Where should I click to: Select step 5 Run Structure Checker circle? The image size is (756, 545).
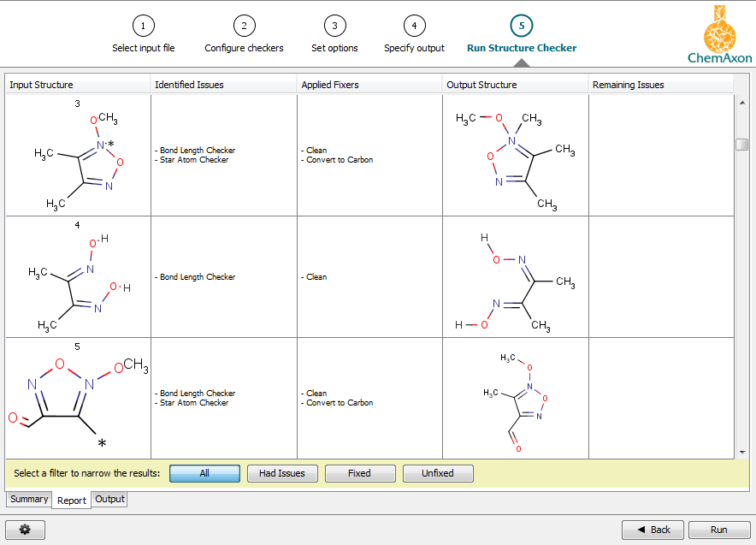[521, 25]
